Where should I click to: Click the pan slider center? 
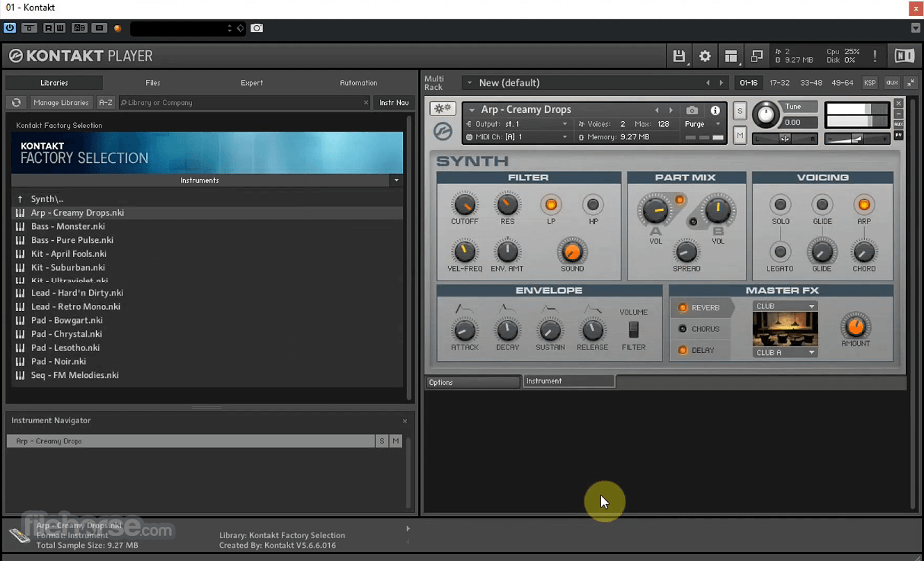(785, 139)
